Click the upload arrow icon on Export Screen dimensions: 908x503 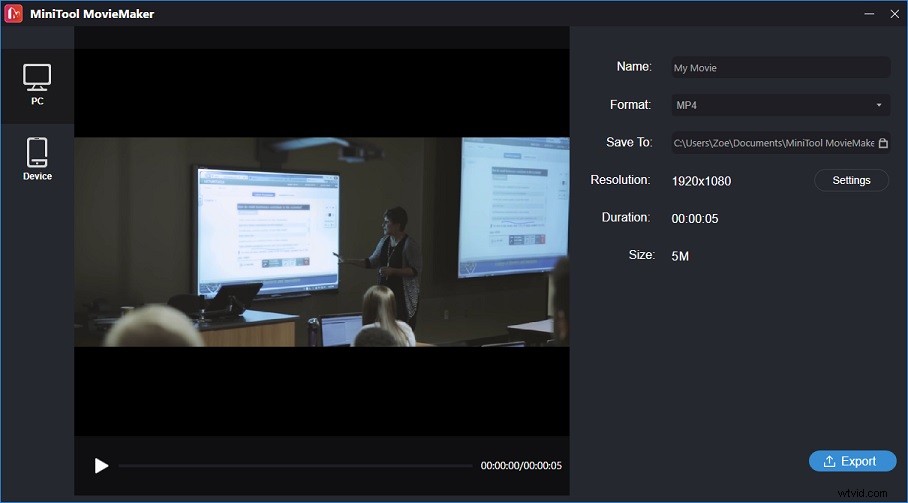pos(829,462)
